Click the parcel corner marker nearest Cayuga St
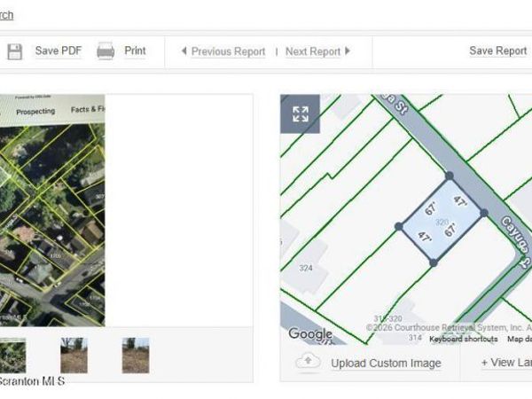The width and height of the screenshot is (532, 399). coord(484,213)
